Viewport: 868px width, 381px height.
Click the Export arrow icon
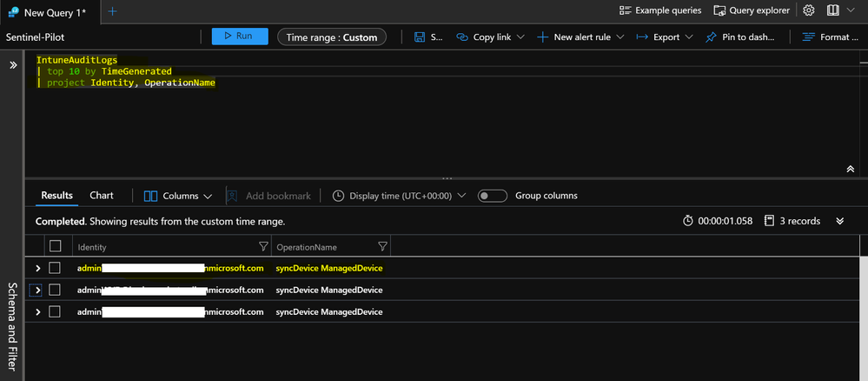(642, 37)
